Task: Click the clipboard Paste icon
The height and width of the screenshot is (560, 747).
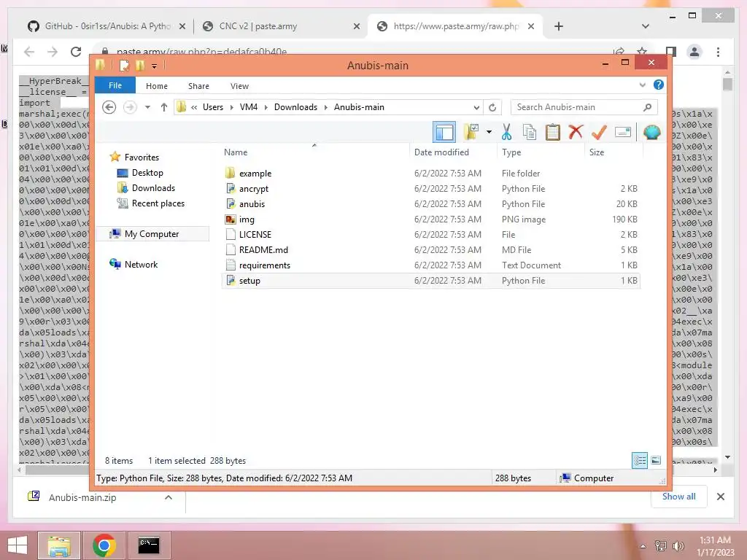Action: point(553,132)
